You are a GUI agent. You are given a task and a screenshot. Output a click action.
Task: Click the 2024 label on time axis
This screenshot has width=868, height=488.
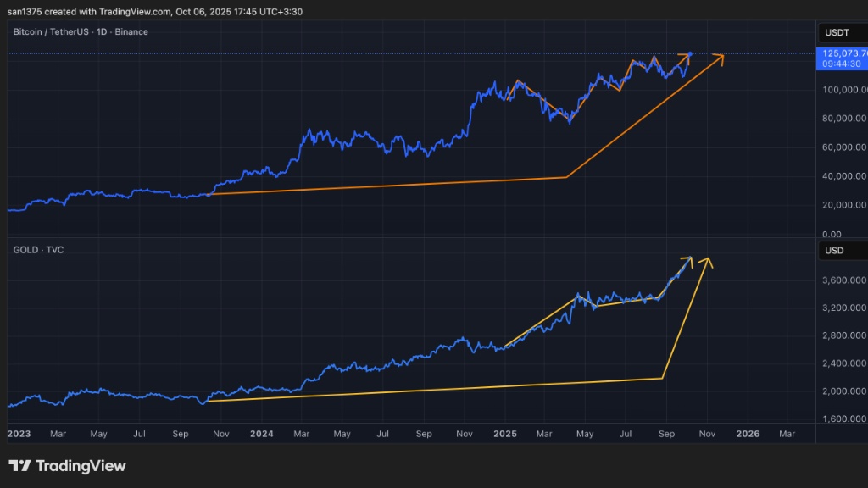261,434
